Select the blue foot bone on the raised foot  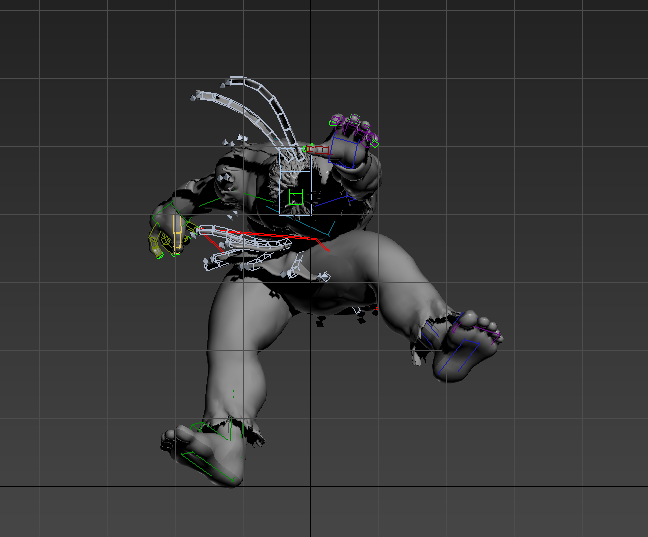pyautogui.click(x=459, y=355)
